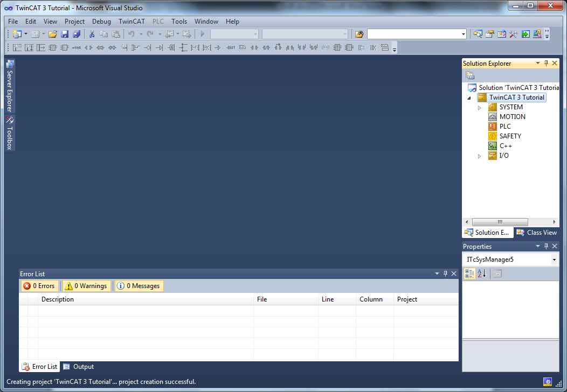Click Solution Explorer scroll right arrow
This screenshot has height=392, width=567.
point(555,222)
